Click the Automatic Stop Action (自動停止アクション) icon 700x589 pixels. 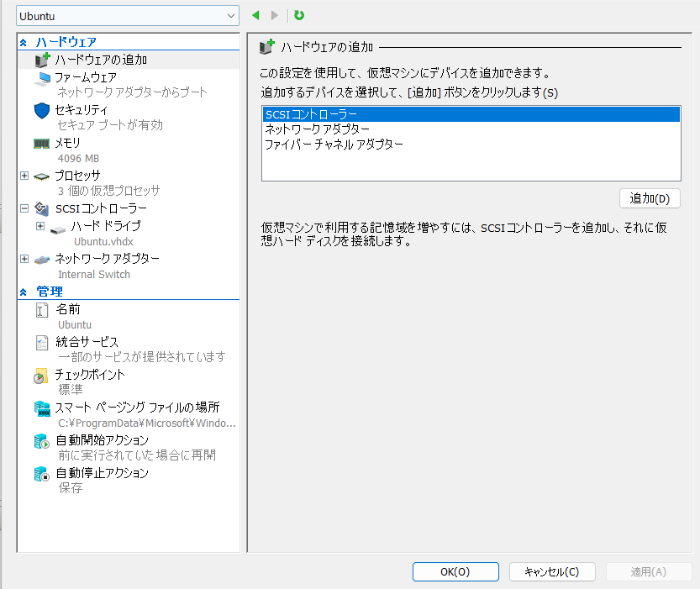42,474
